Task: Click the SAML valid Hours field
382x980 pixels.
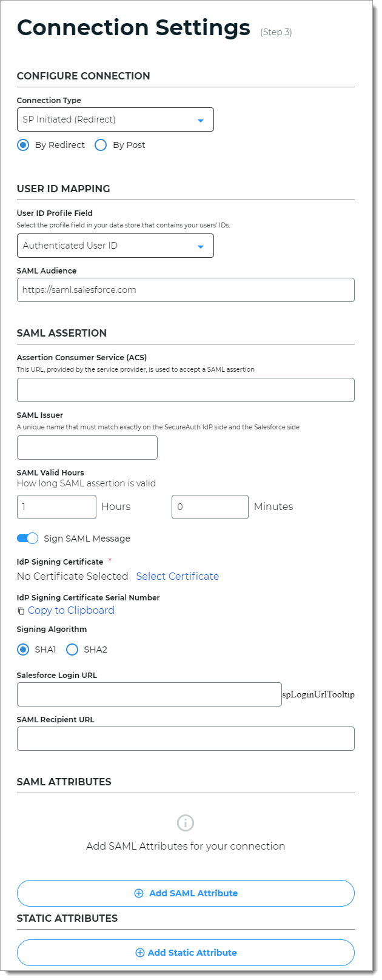Action: [56, 507]
